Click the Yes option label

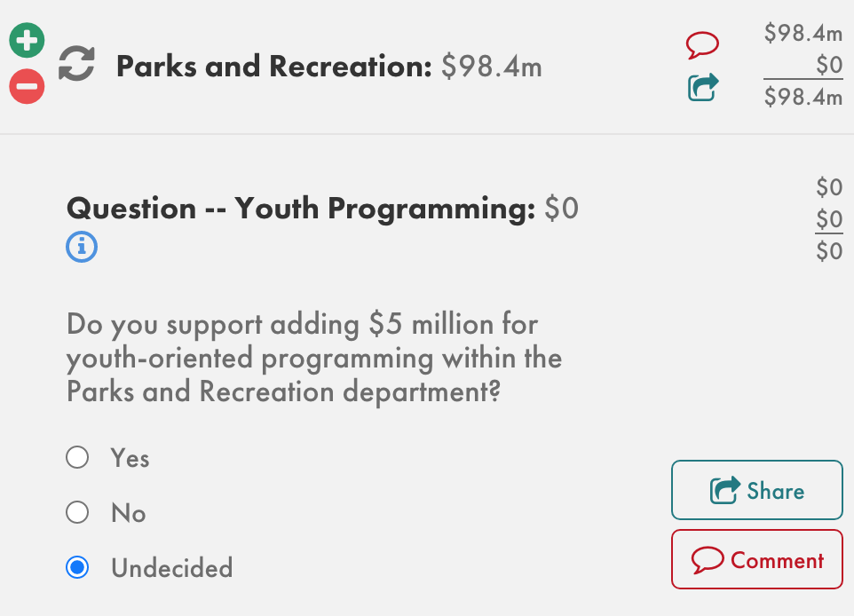(130, 458)
